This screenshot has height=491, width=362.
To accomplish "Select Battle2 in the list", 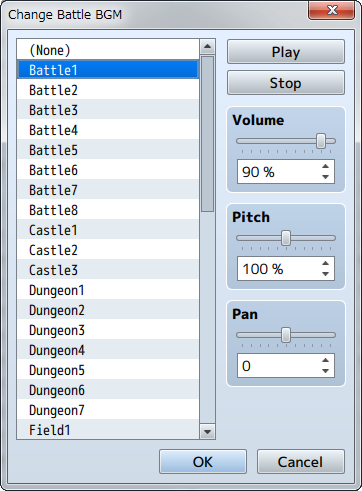I will coord(108,90).
